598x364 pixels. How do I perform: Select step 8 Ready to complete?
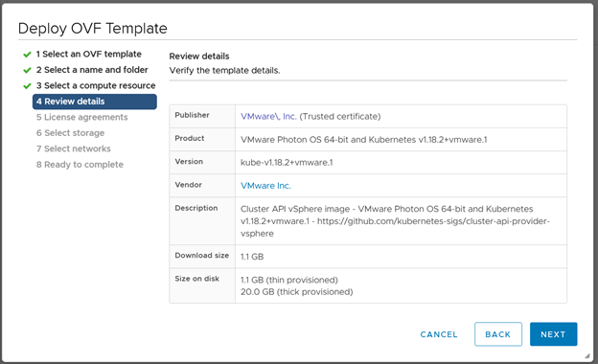pyautogui.click(x=80, y=165)
